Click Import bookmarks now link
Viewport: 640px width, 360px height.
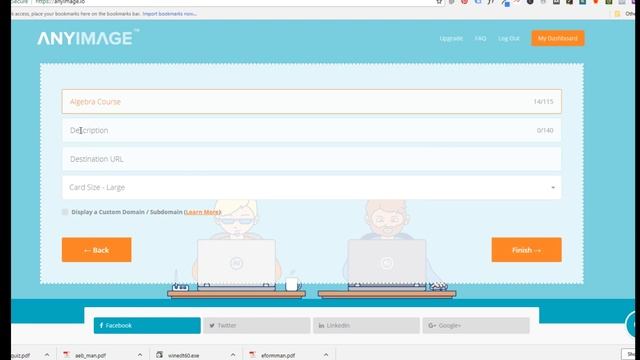(x=169, y=14)
